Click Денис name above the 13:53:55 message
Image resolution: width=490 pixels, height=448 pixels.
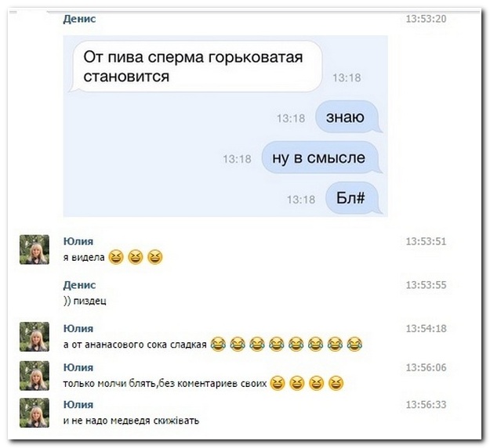(x=79, y=285)
